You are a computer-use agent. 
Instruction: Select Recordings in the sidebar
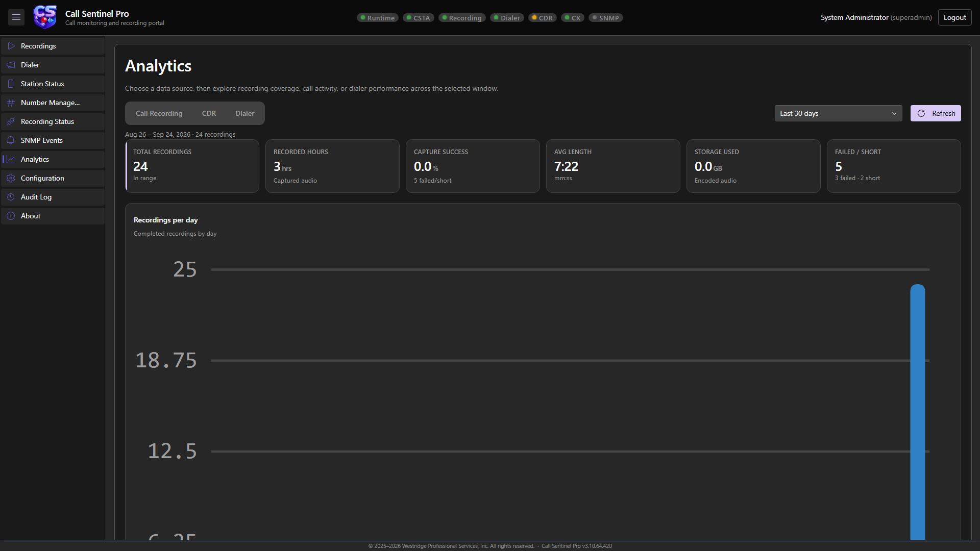(x=53, y=46)
